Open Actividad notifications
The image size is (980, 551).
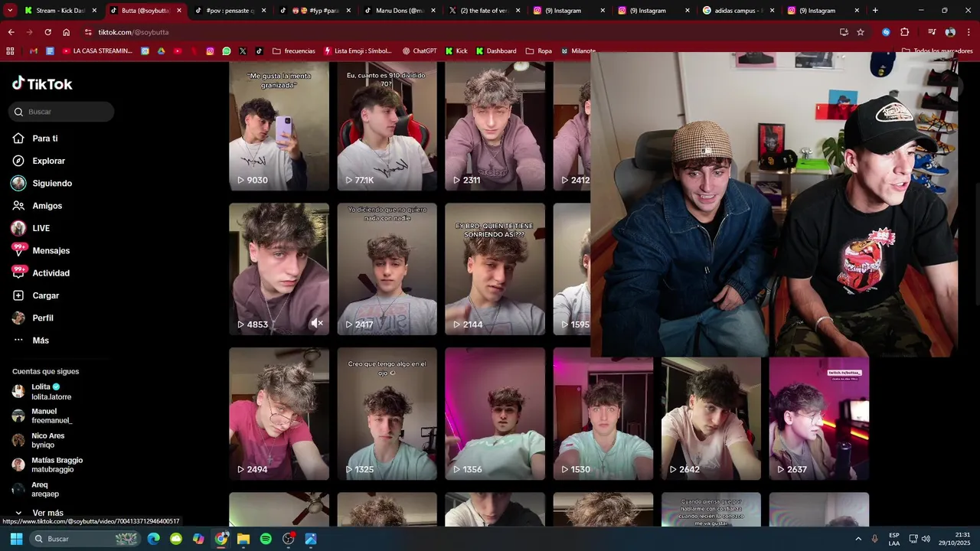(41, 273)
